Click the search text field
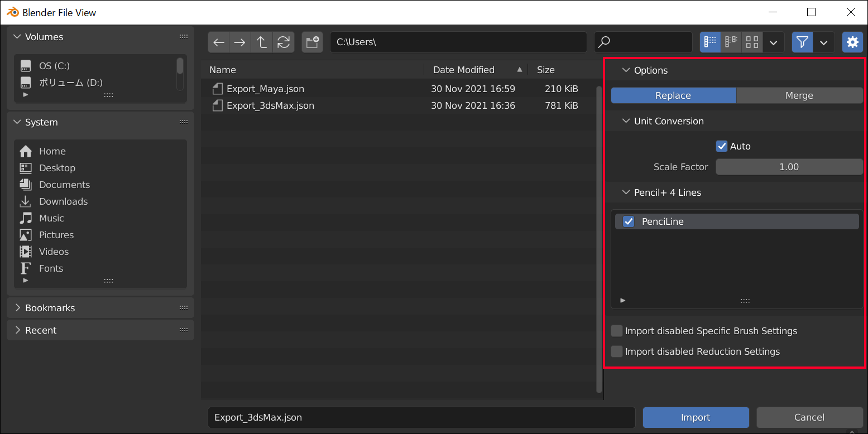This screenshot has width=868, height=434. click(643, 42)
